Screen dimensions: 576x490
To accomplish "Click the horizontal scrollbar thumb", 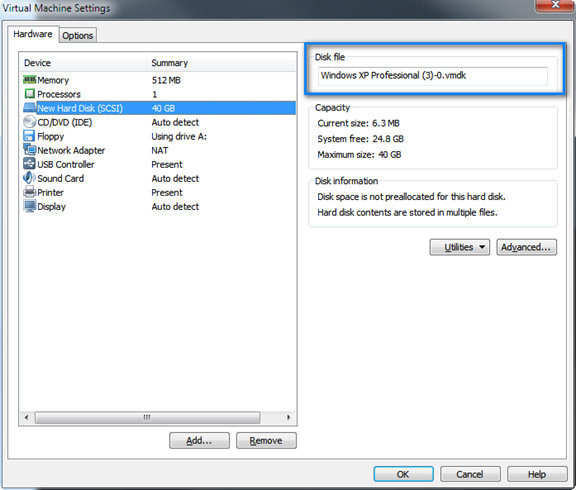I will coord(147,417).
